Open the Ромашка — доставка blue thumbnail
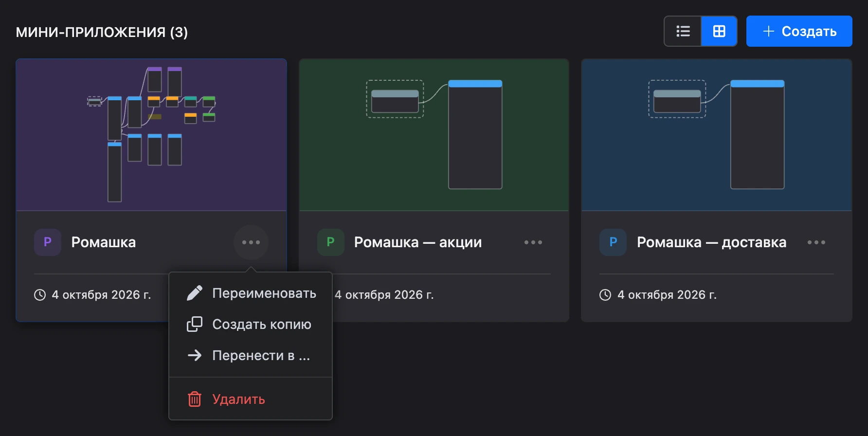 click(717, 135)
